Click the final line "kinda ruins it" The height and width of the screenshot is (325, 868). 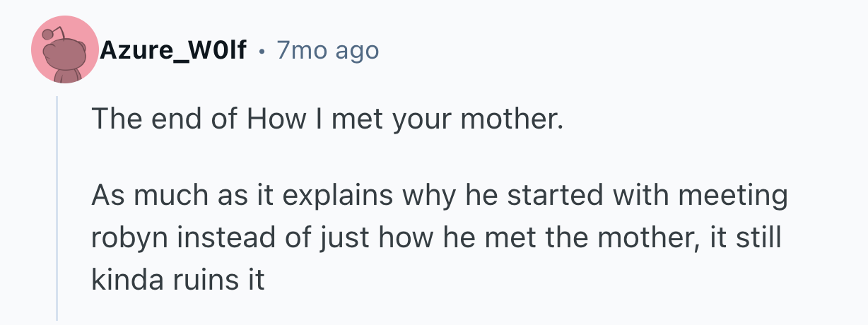(x=177, y=280)
